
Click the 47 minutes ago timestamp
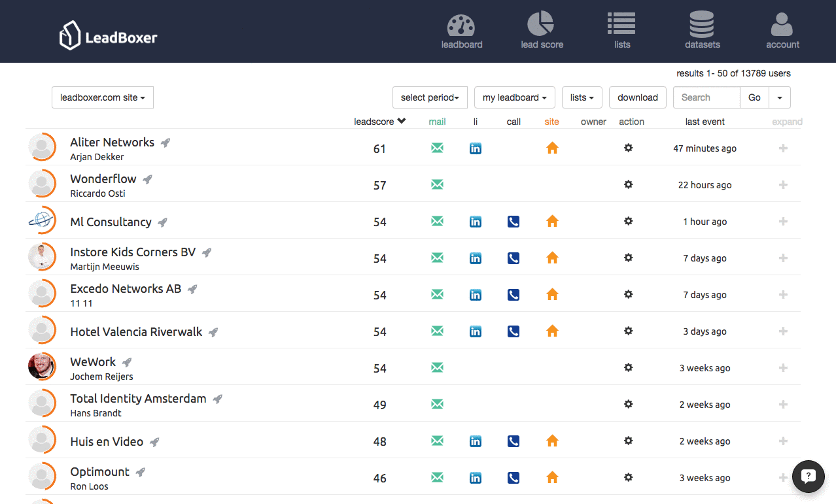coord(705,148)
